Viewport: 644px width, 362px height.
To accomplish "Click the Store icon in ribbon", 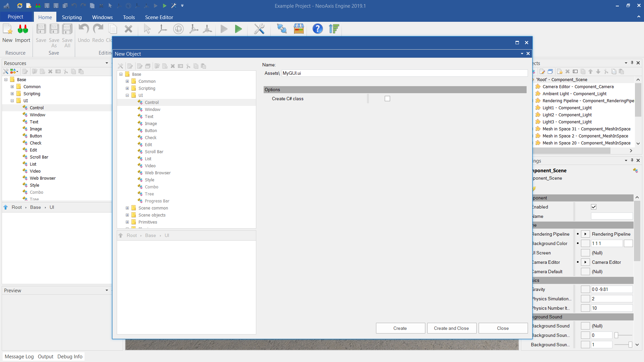I will (299, 29).
